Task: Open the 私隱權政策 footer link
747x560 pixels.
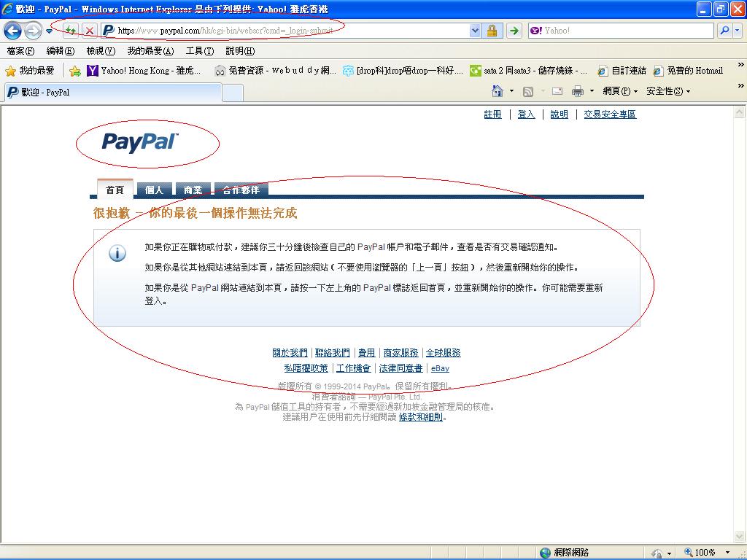Action: coord(306,368)
